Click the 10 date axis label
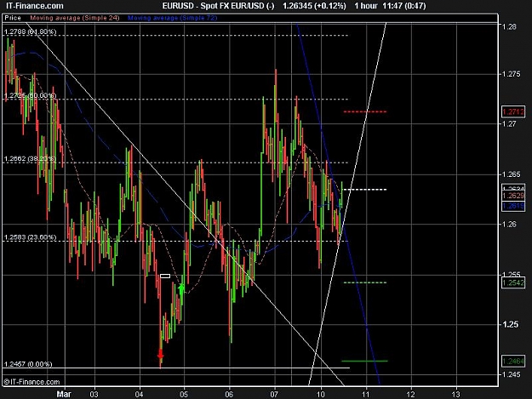532x399 pixels. coord(320,394)
